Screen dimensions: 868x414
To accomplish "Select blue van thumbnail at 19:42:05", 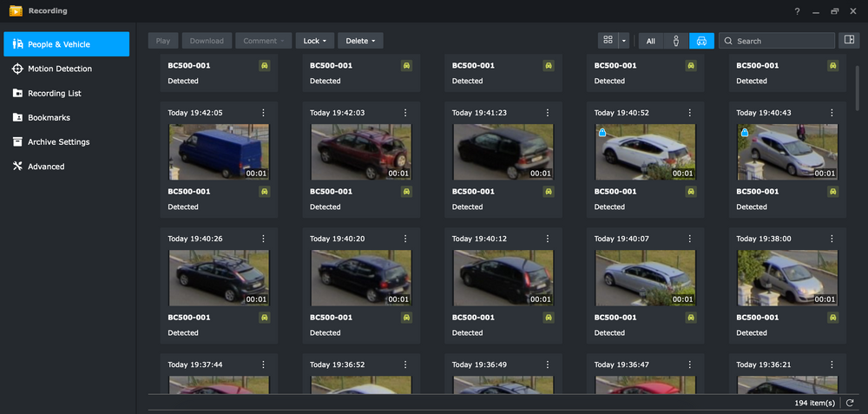I will [220, 152].
